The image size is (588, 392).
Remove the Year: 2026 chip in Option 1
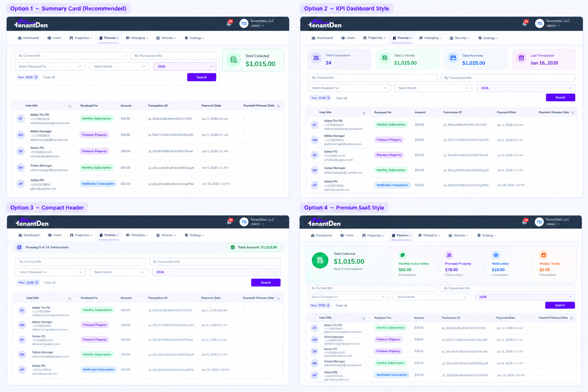point(36,77)
